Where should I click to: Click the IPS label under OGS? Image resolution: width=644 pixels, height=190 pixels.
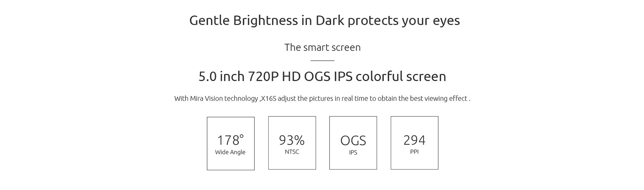(x=353, y=152)
